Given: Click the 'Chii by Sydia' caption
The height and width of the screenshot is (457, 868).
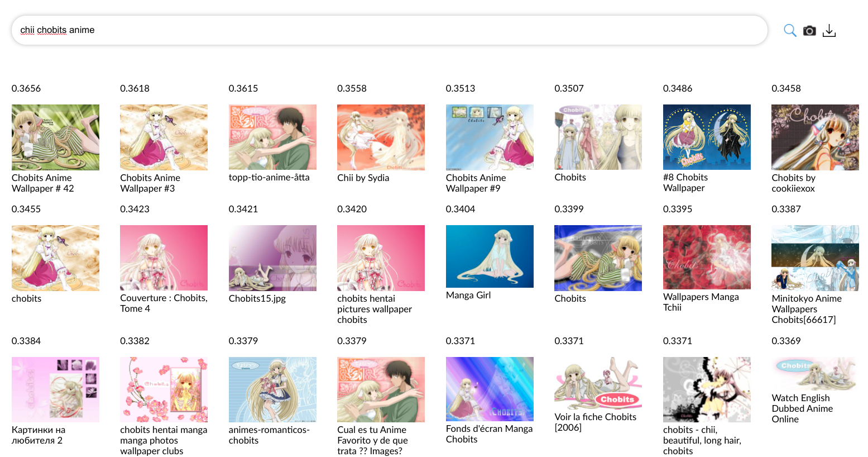Looking at the screenshot, I should tap(363, 178).
